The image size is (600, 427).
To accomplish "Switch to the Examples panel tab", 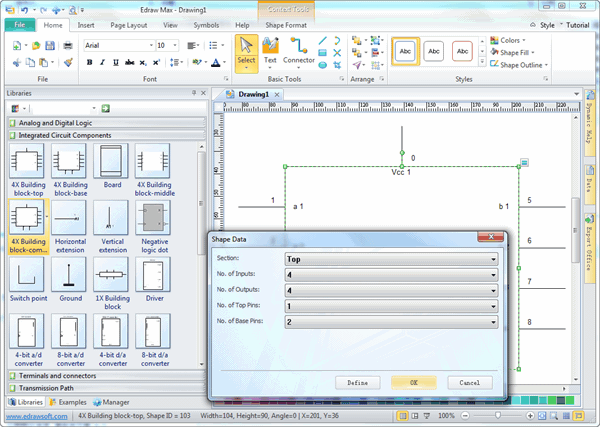I will click(x=70, y=401).
